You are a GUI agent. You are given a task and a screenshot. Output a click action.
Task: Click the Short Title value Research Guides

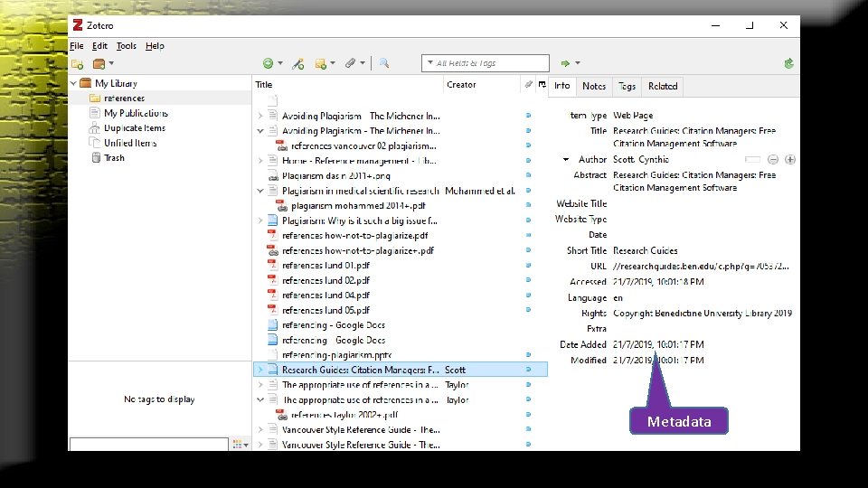(x=645, y=250)
